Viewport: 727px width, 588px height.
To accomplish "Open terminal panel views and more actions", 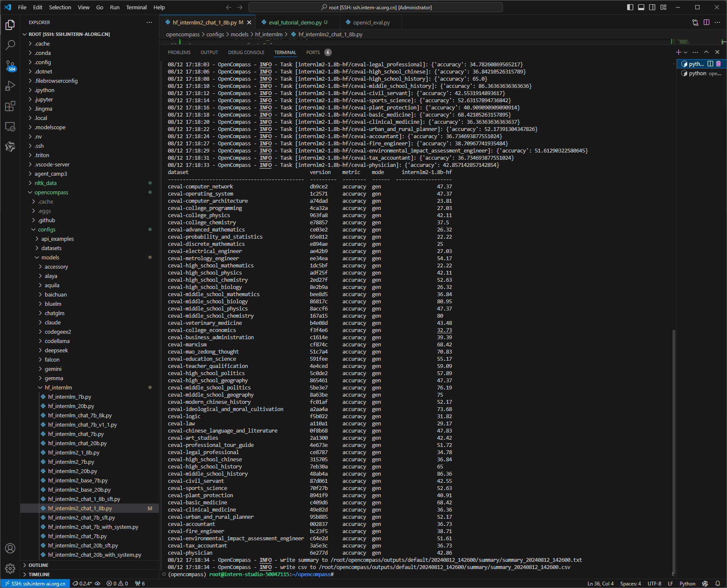I will pos(695,52).
